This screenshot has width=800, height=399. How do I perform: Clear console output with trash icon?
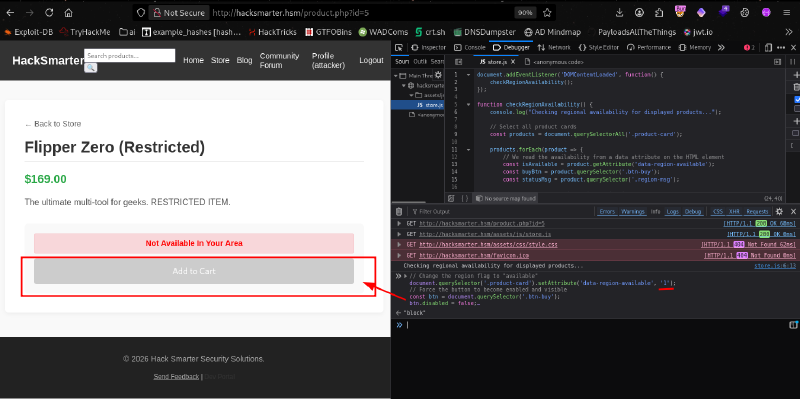tap(399, 211)
